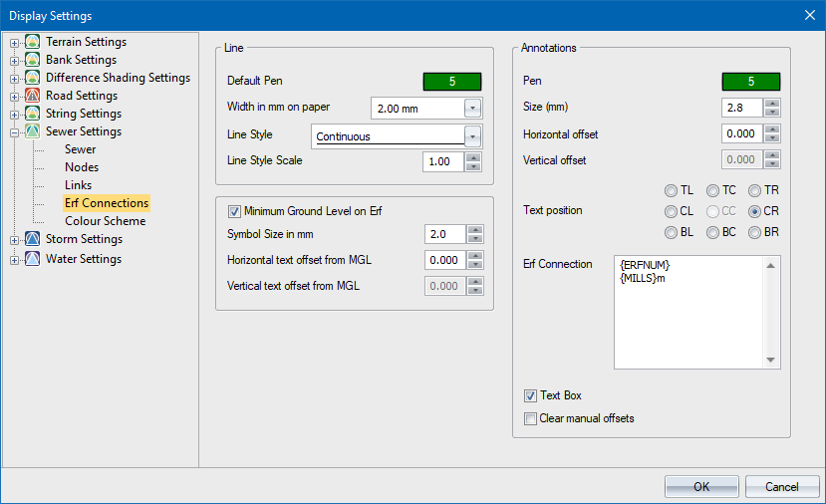Viewport: 826px width, 504px height.
Task: Click the Sewer Settings icon
Action: [x=33, y=132]
